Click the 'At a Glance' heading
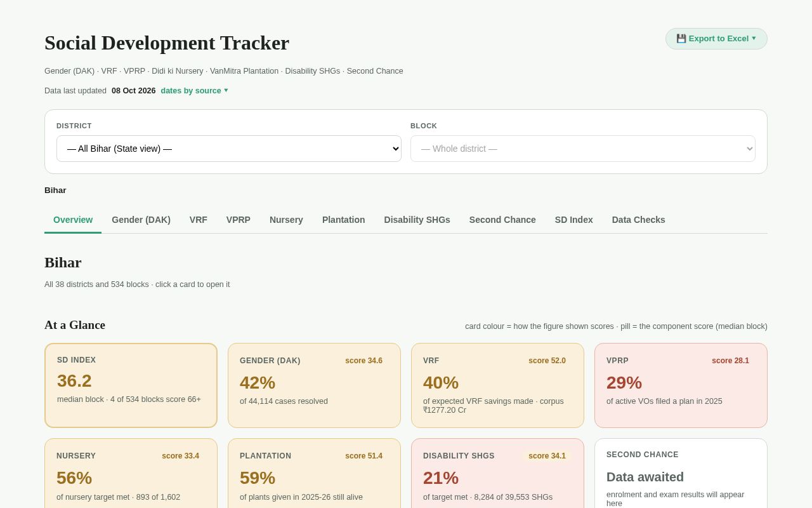This screenshot has width=812, height=508. [75, 325]
